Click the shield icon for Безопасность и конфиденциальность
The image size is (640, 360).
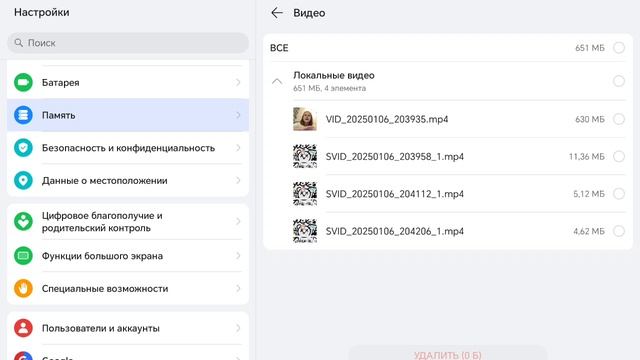(x=23, y=148)
